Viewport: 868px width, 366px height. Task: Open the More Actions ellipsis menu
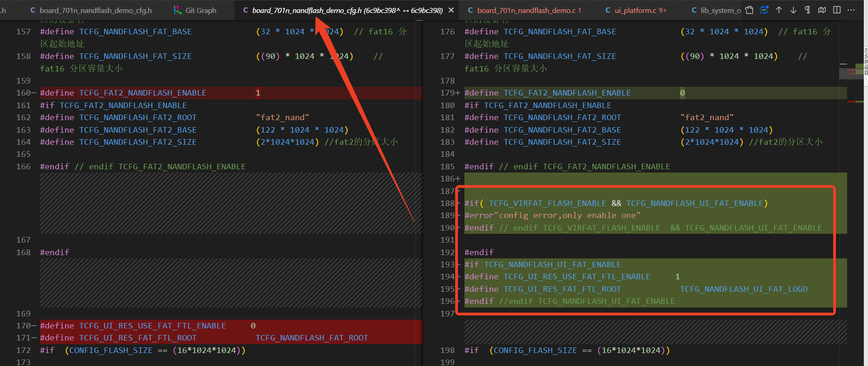point(851,10)
